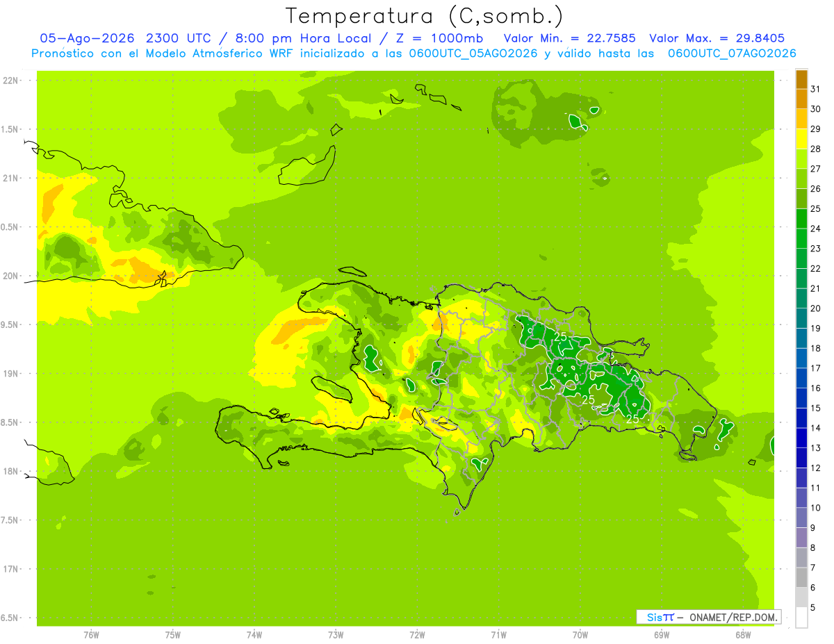Click the 75W longitude label
Viewport: 834px width, 644px height.
172,635
